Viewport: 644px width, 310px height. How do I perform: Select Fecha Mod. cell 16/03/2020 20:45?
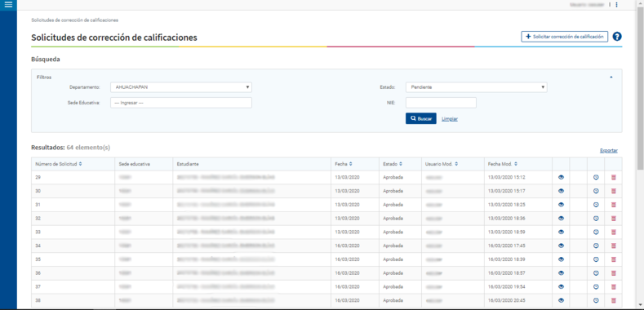tap(507, 300)
